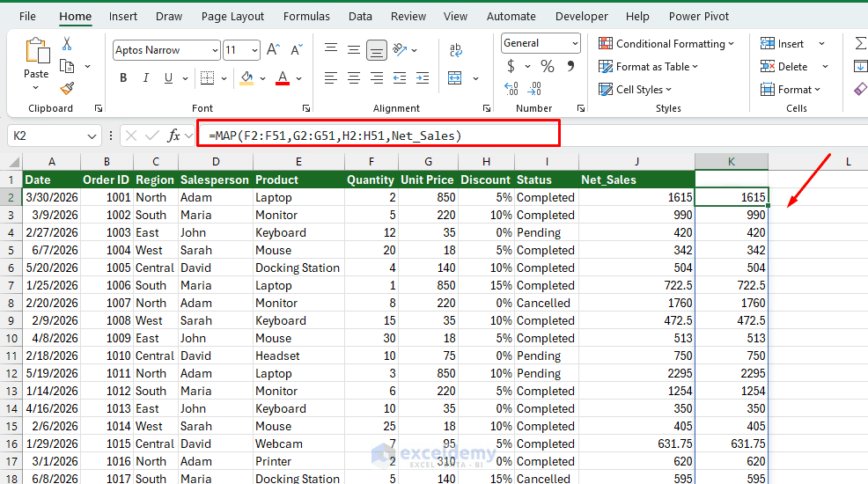Image resolution: width=868 pixels, height=484 pixels.
Task: Expand the Name Box dropdown arrow
Action: click(92, 136)
